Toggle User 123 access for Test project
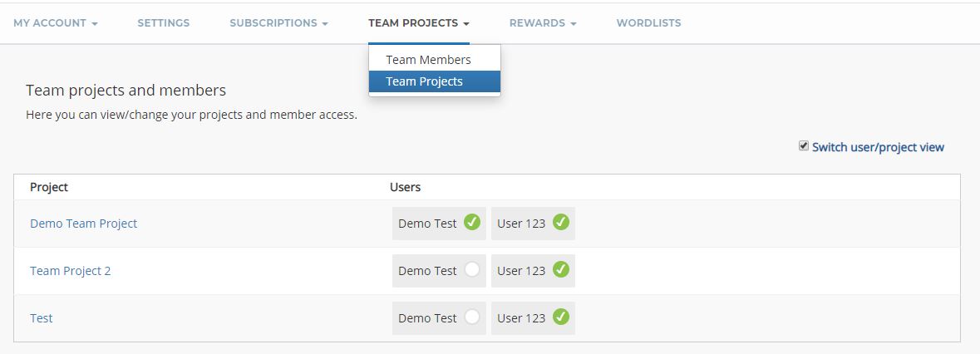The image size is (980, 354). (x=561, y=317)
